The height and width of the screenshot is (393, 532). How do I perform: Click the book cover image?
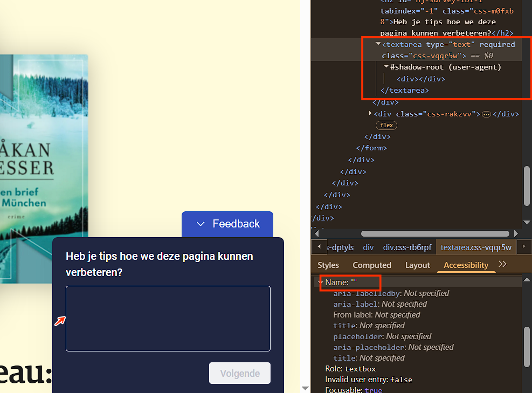43,167
